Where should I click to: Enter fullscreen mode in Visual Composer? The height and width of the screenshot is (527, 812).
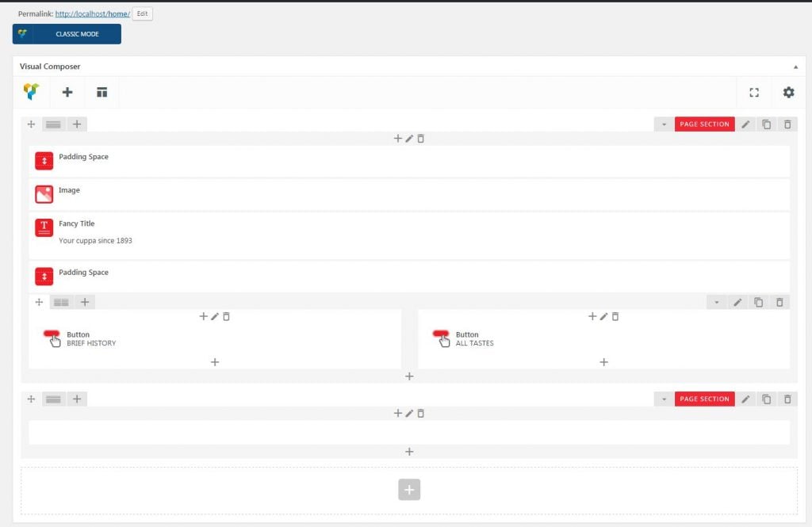[754, 93]
